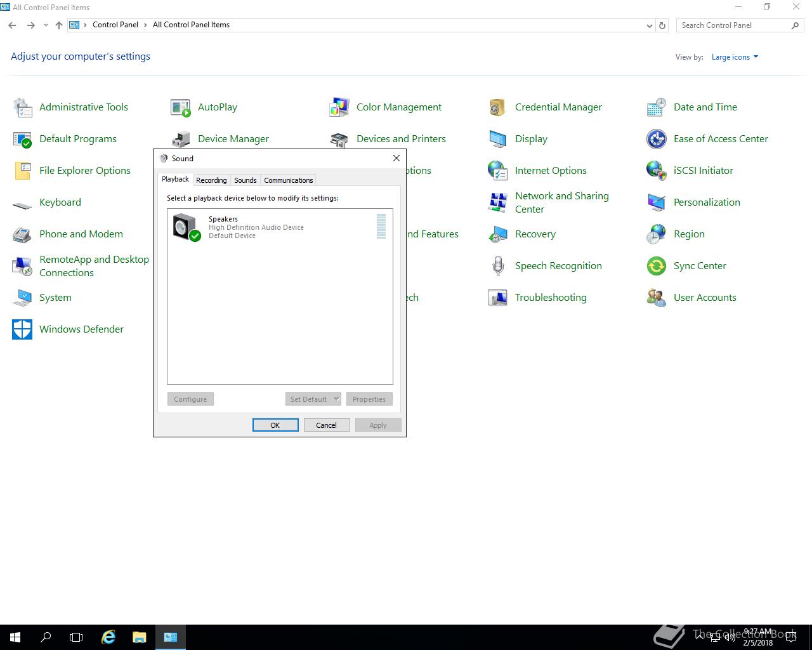The width and height of the screenshot is (812, 650).
Task: Open the Devices and Printers icon
Action: pos(339,139)
